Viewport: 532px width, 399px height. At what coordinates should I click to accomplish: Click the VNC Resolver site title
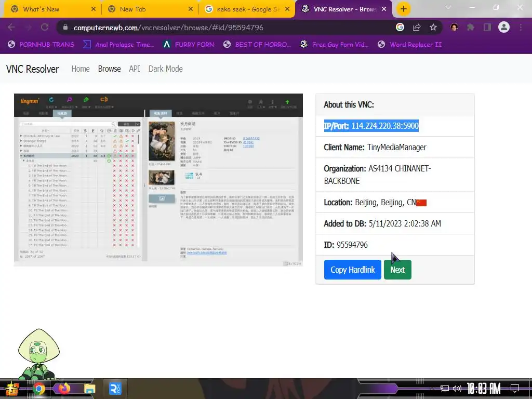(33, 69)
